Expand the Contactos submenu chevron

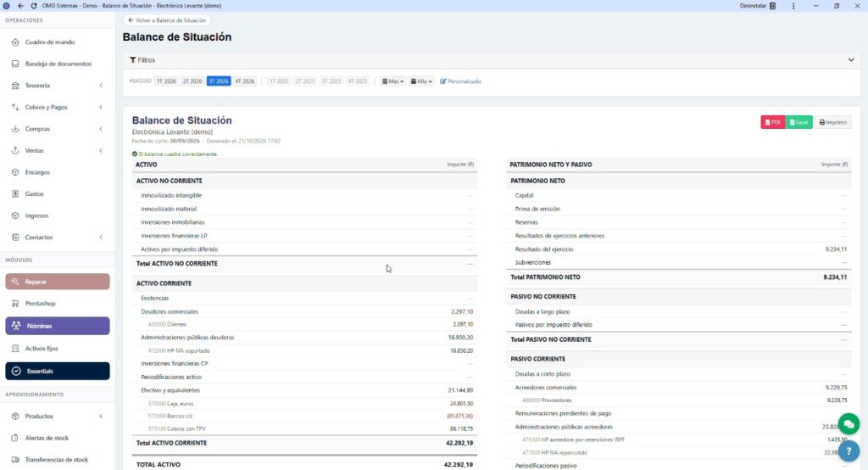coord(101,238)
